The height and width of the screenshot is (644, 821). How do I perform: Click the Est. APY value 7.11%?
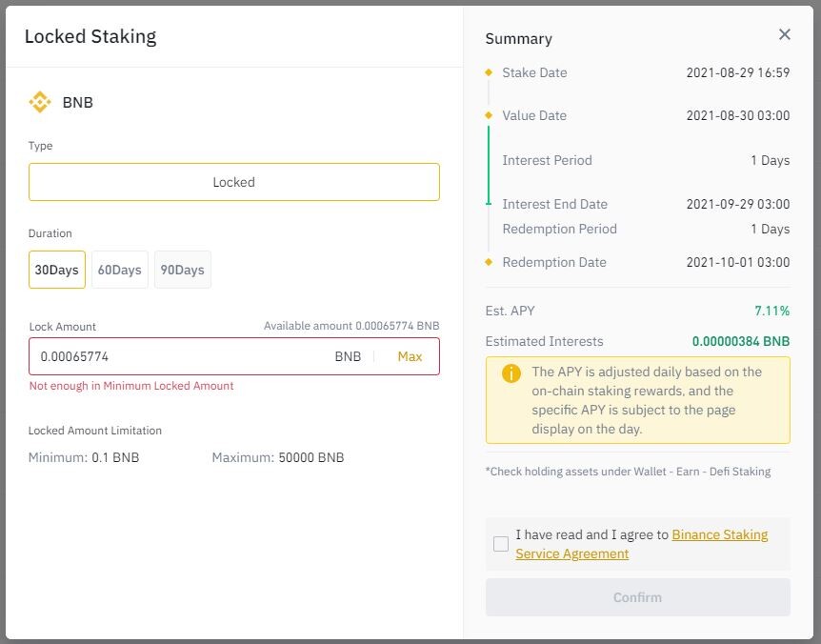tap(771, 311)
